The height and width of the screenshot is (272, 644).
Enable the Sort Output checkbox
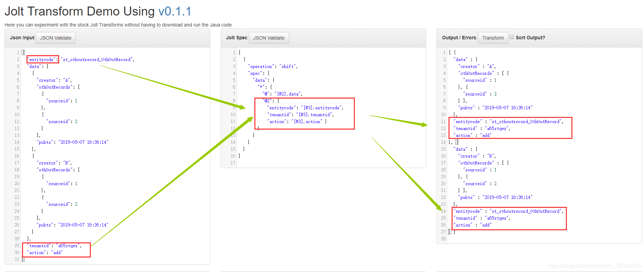click(512, 37)
